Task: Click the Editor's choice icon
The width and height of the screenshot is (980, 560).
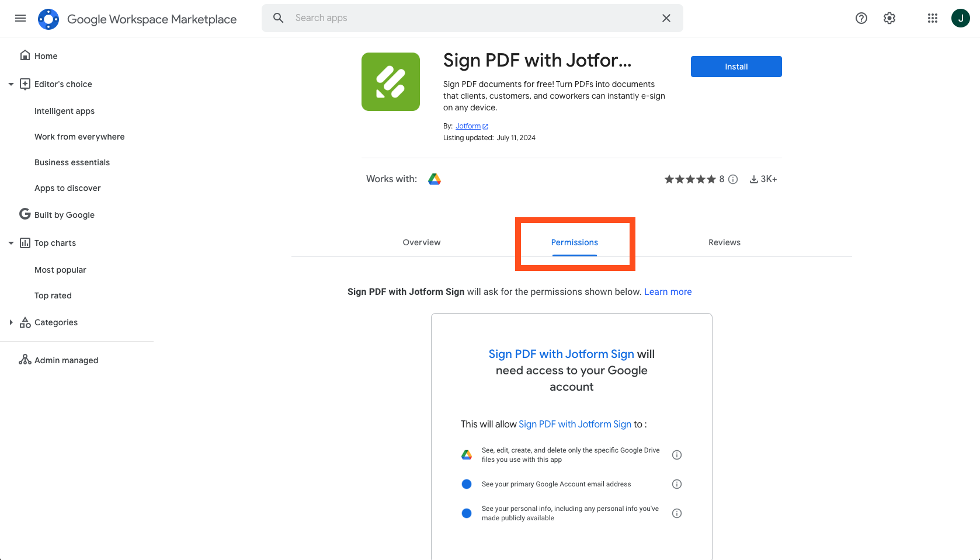Action: 25,84
